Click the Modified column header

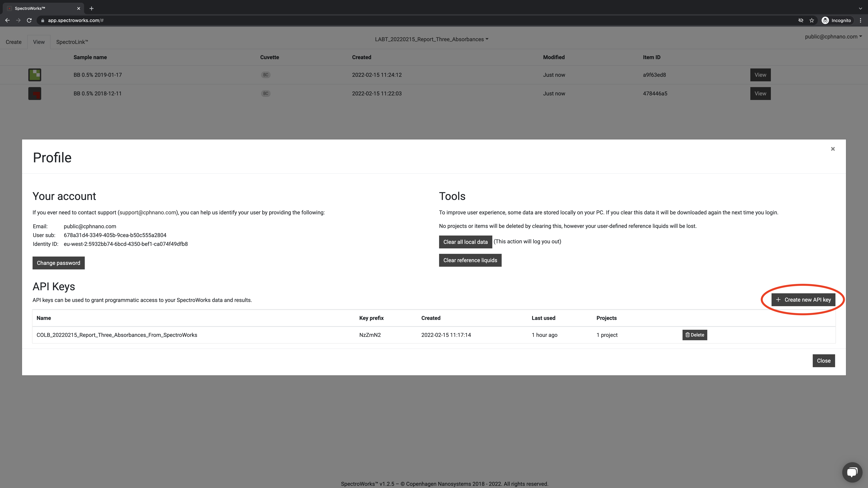click(x=554, y=57)
